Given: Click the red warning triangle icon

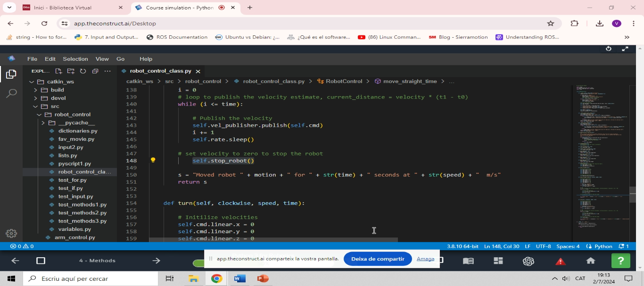Looking at the screenshot, I should click(x=560, y=261).
